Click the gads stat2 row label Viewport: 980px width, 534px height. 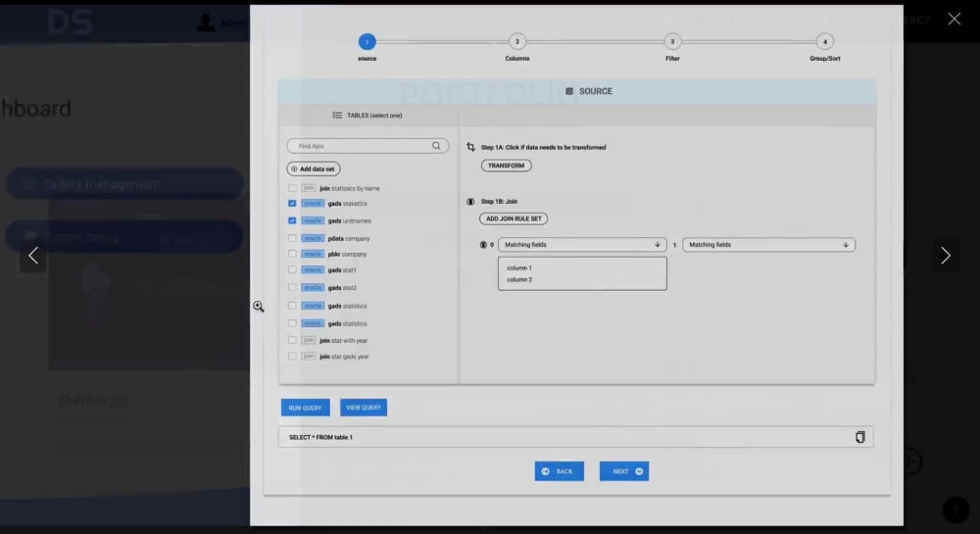coord(342,288)
